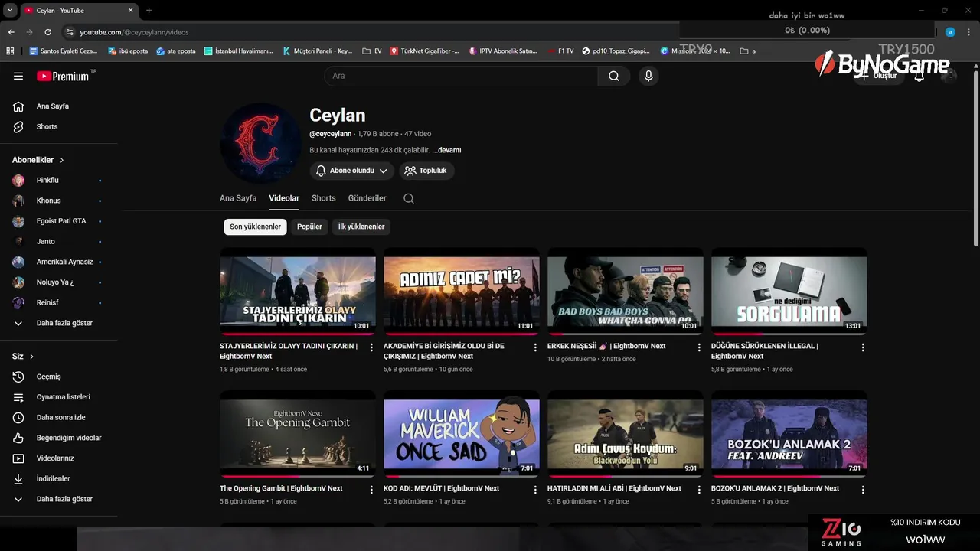Filter by Son yüklenenler chip

(256, 227)
